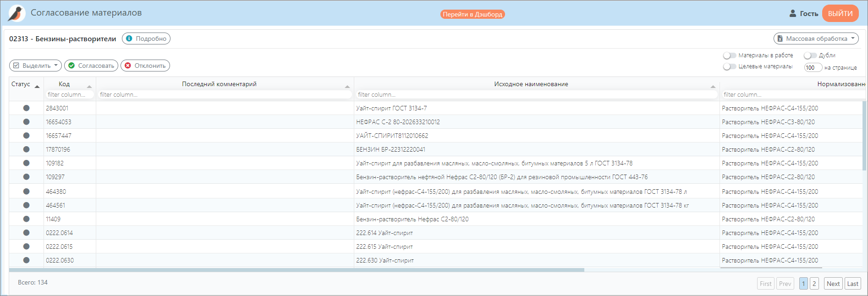Go to page 2 in pagination
The image size is (868, 296).
point(814,284)
